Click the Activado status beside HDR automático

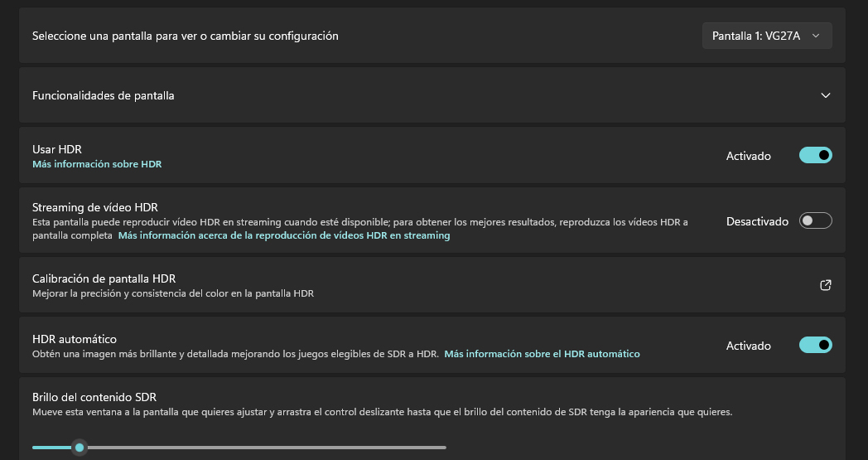point(749,346)
